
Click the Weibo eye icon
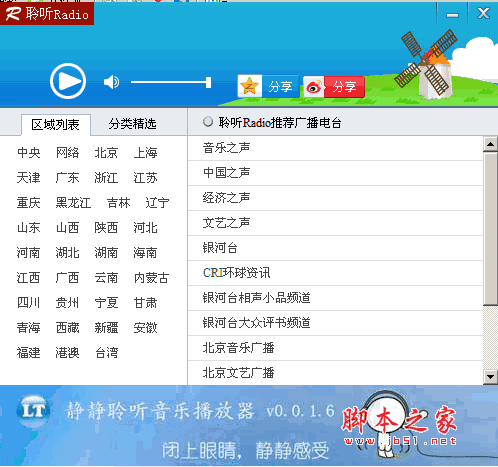(314, 87)
